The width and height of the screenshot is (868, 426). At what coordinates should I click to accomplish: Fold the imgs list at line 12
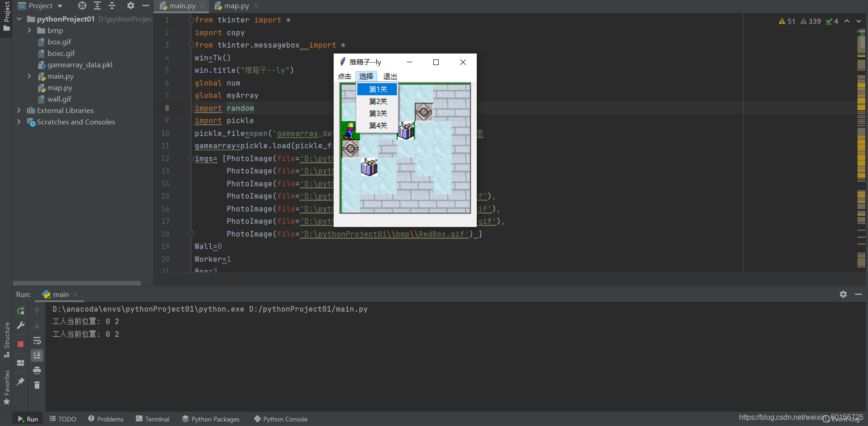coord(191,159)
